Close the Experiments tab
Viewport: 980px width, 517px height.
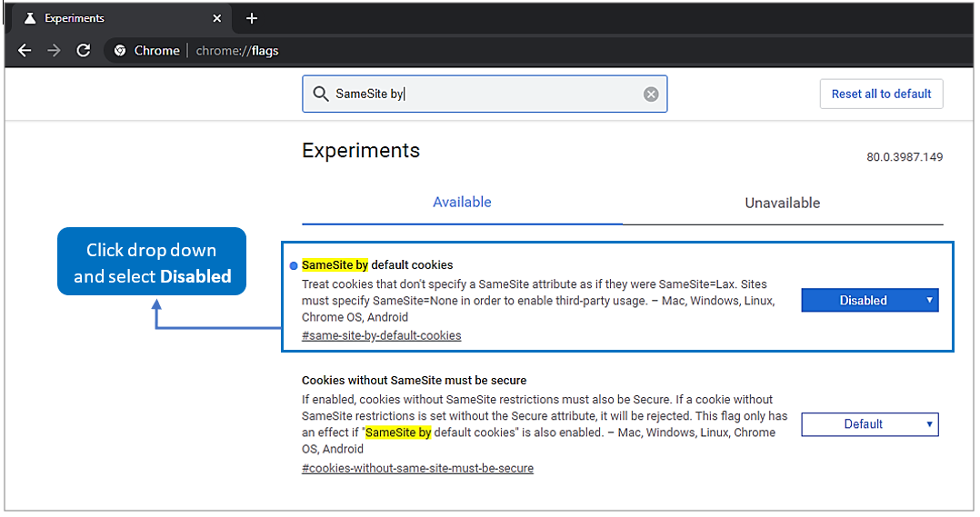coord(217,19)
